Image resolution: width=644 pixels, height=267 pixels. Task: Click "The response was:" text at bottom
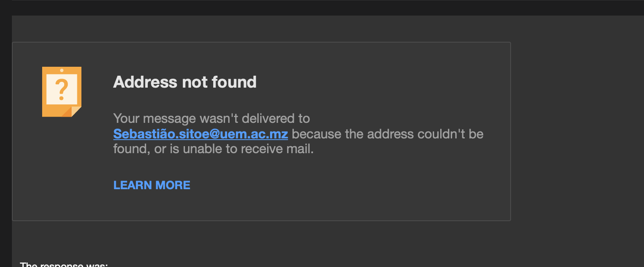pos(64,265)
